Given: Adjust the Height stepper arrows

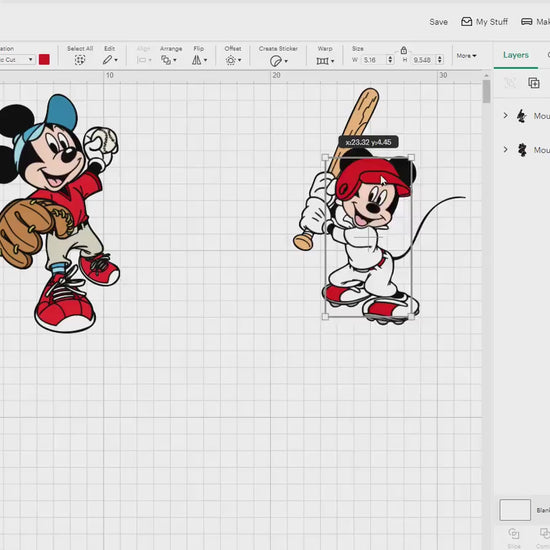Looking at the screenshot, I should pyautogui.click(x=440, y=60).
